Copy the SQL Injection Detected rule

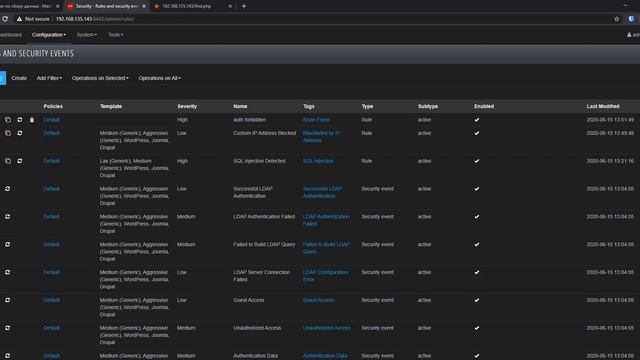pos(8,161)
